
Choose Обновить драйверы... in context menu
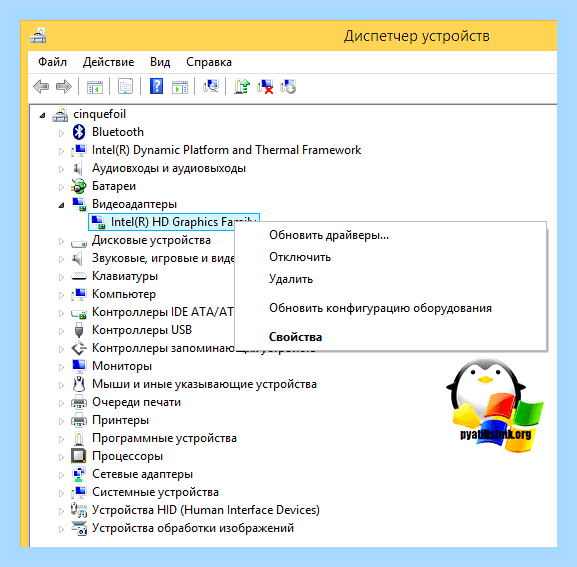(329, 235)
